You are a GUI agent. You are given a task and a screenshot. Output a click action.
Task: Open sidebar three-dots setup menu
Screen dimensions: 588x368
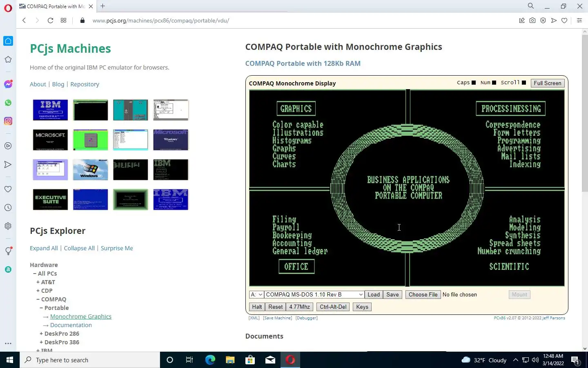pyautogui.click(x=8, y=343)
